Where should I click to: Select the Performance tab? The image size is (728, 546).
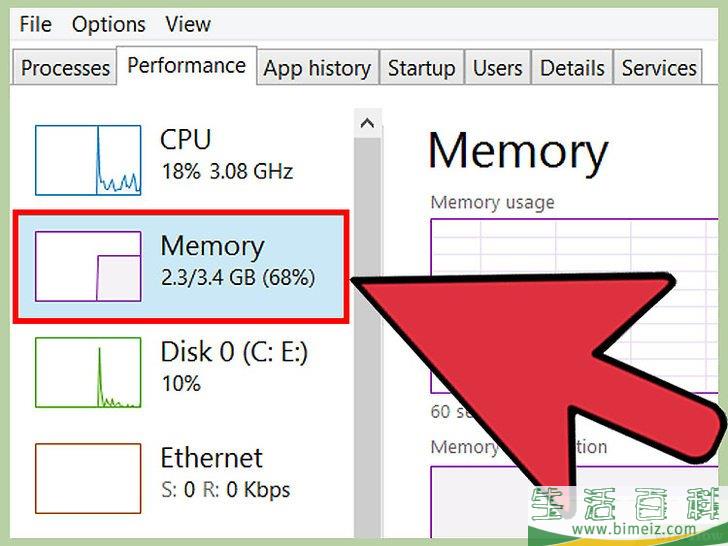click(x=186, y=66)
